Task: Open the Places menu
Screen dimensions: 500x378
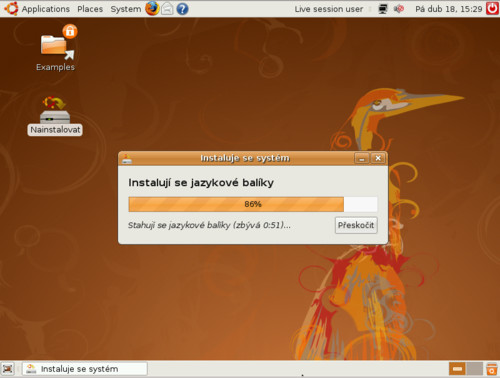Action: [x=90, y=9]
